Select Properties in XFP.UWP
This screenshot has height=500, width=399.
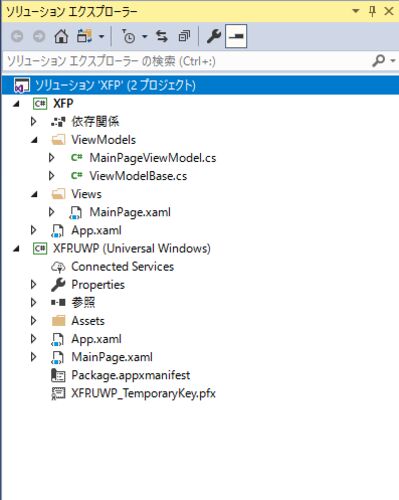98,285
